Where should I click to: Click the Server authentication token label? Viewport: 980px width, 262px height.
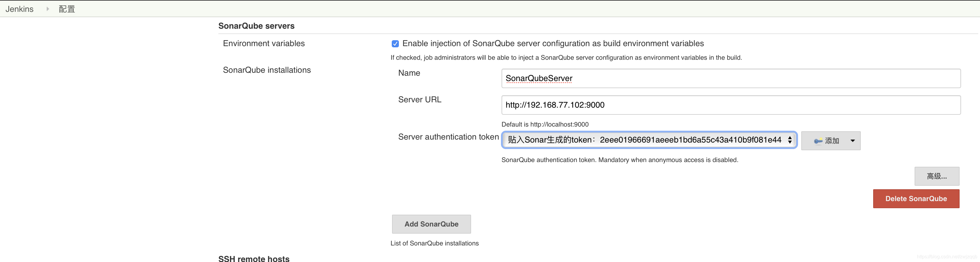(448, 137)
